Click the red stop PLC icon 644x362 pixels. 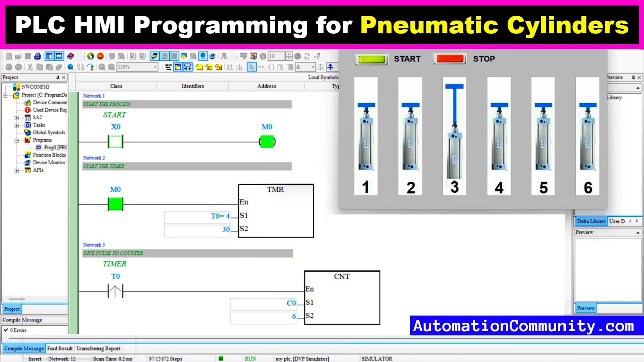(x=100, y=56)
